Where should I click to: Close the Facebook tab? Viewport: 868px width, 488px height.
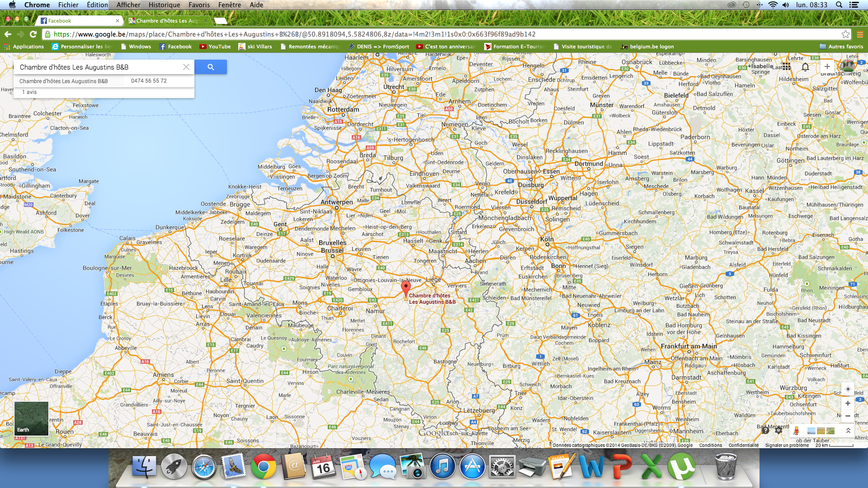click(x=118, y=21)
